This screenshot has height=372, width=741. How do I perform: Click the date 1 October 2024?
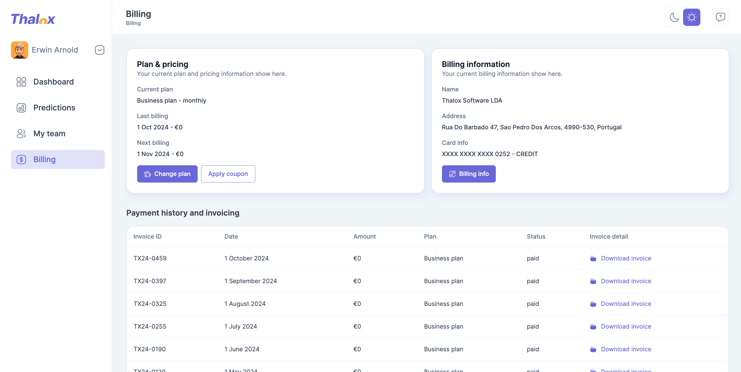pos(246,259)
